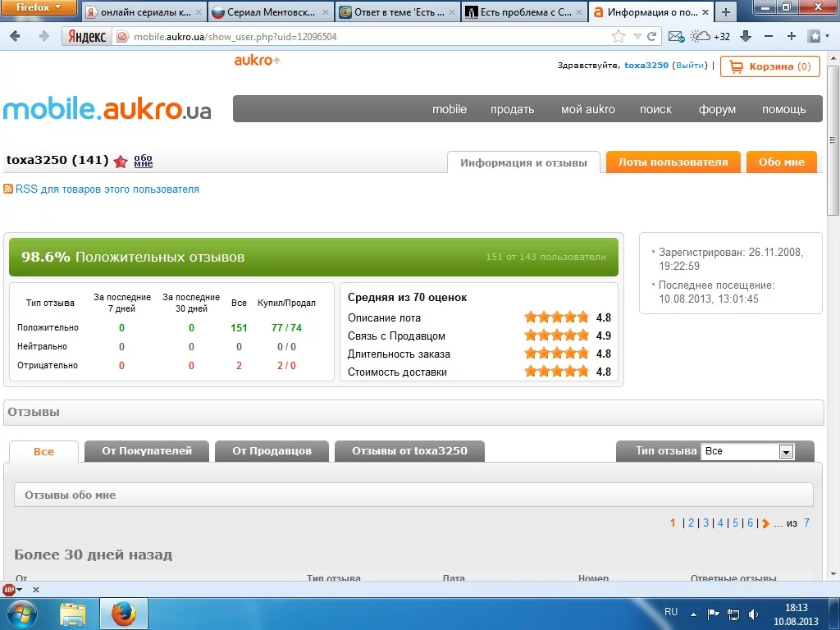Click the browser Back arrow
This screenshot has width=840, height=630.
[x=15, y=36]
